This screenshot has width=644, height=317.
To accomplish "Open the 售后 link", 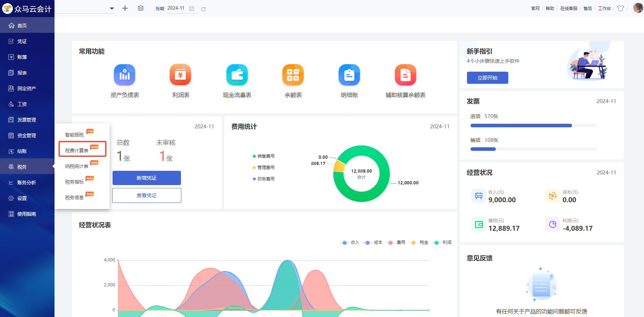I will tap(588, 9).
